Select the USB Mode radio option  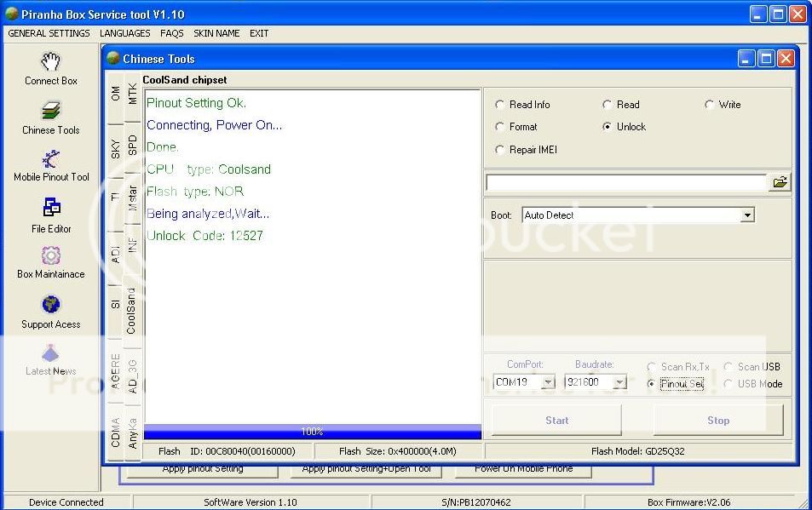click(728, 384)
